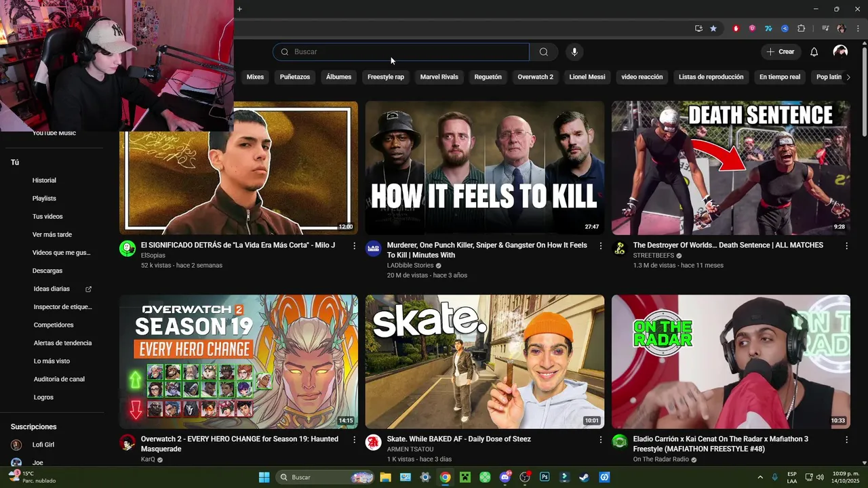This screenshot has height=488, width=868.
Task: Select the Mixes filter chip
Action: [255, 77]
